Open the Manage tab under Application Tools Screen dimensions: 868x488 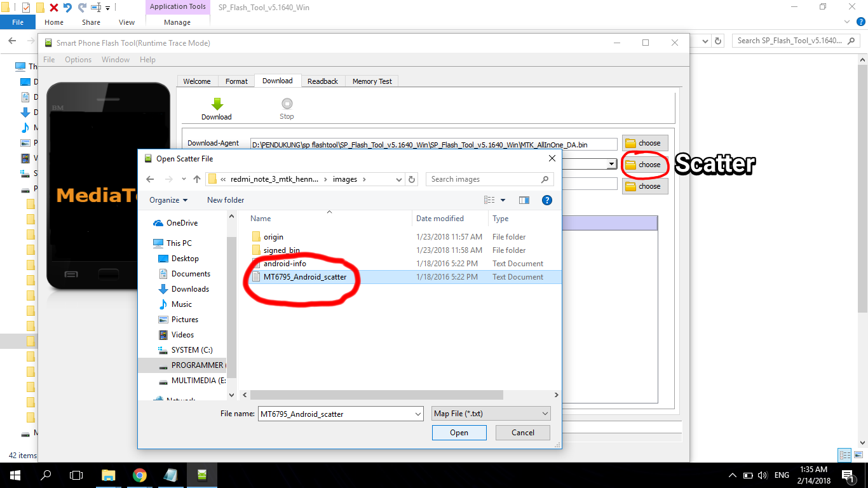177,22
